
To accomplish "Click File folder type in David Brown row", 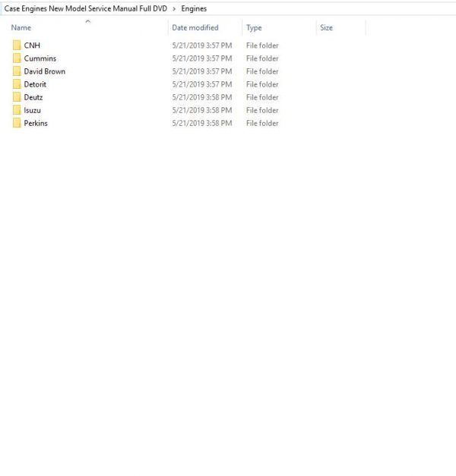I will pos(262,71).
